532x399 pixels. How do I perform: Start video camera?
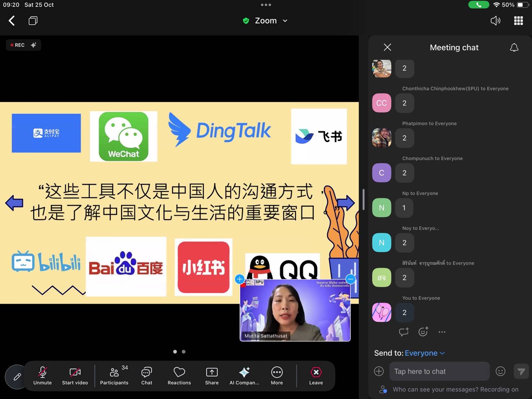75,376
